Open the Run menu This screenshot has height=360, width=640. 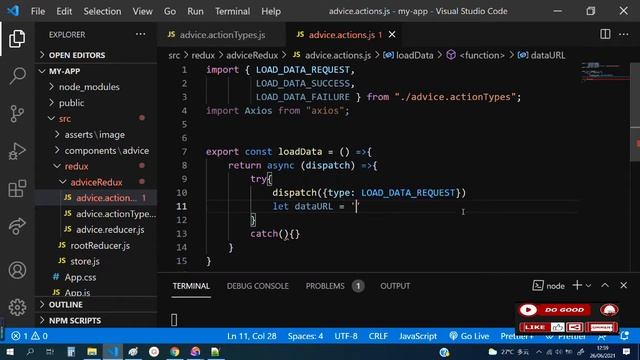tap(195, 11)
